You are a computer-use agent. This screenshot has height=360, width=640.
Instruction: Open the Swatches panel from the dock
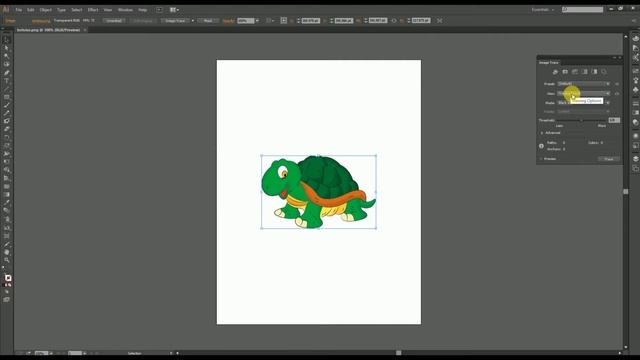pos(636,71)
